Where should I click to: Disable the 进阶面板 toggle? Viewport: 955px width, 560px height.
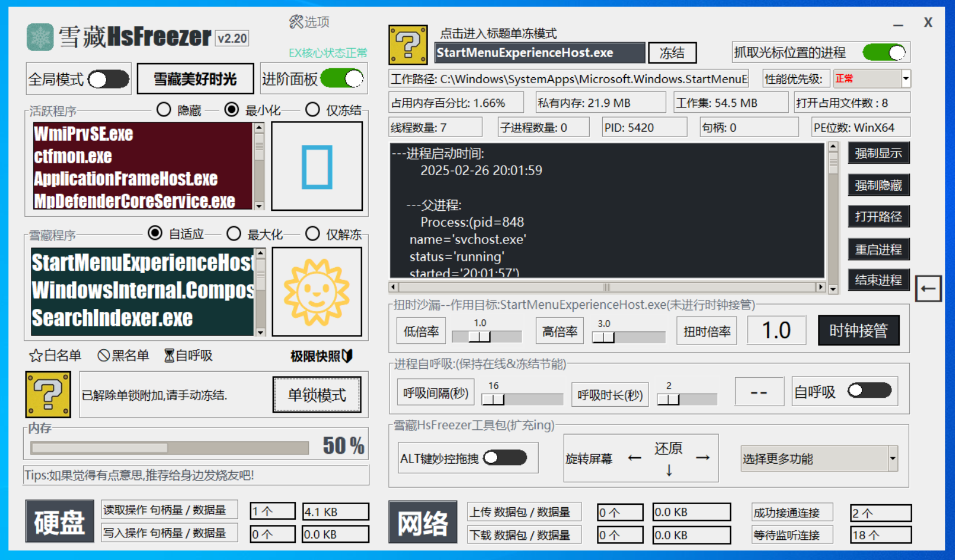point(342,79)
